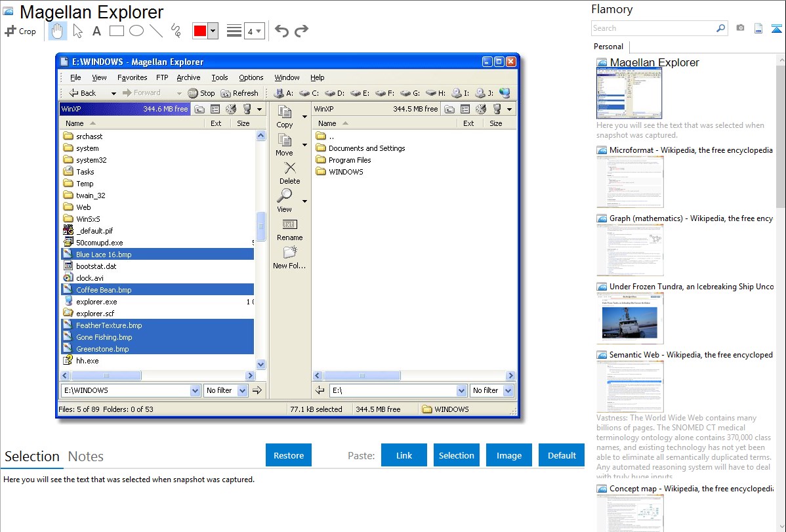Click the Flamory search field

click(x=653, y=28)
